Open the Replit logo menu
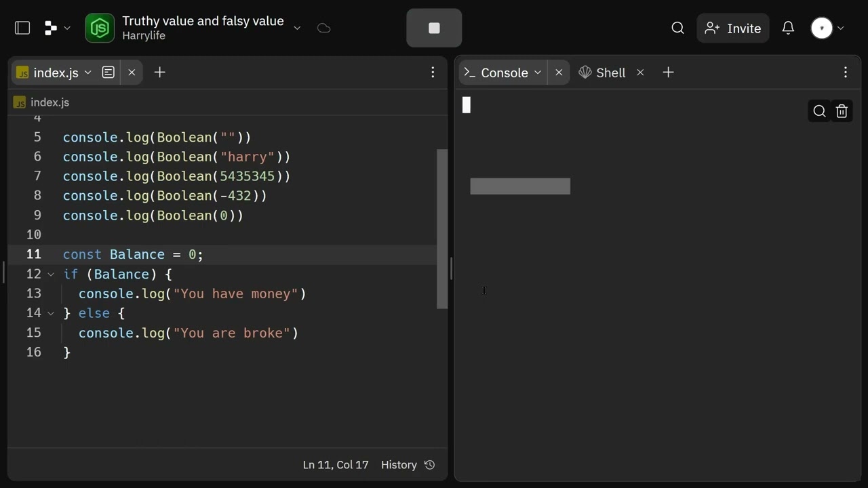The image size is (868, 488). 51,28
